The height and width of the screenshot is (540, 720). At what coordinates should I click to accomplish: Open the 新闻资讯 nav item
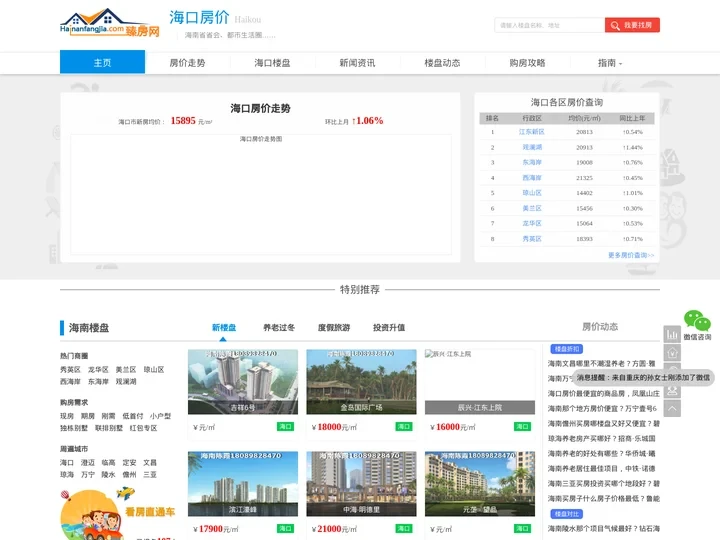click(357, 63)
